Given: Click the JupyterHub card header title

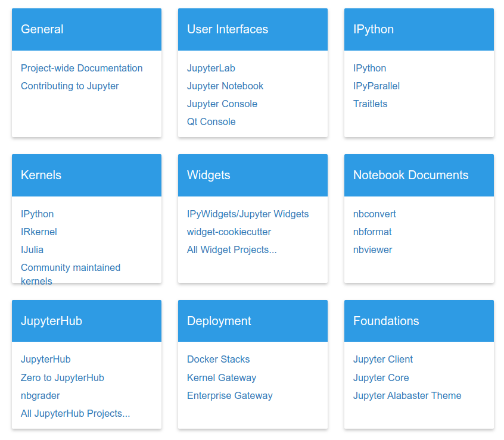Looking at the screenshot, I should 51,321.
